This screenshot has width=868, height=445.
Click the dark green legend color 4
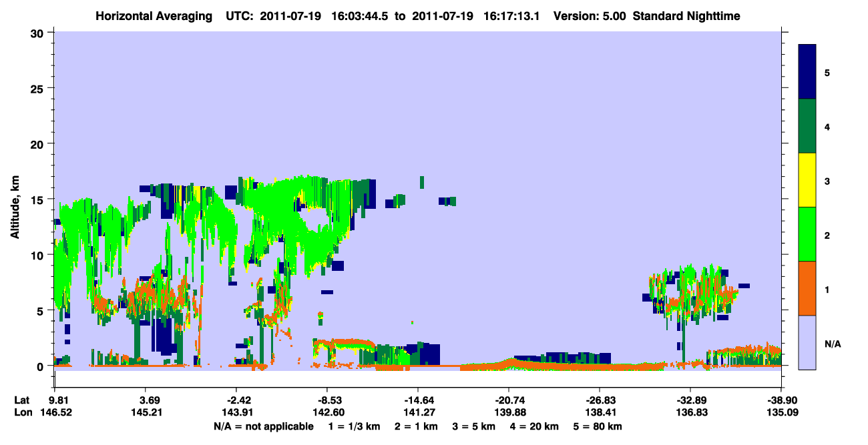coord(807,126)
